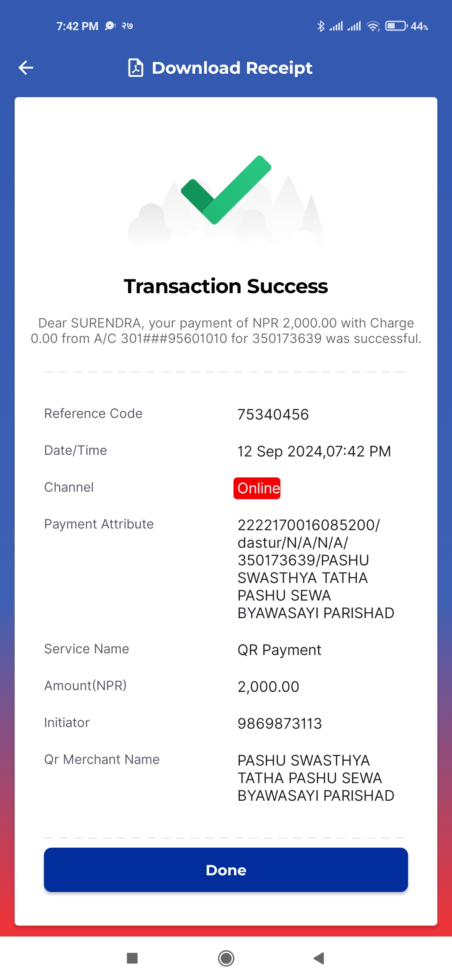452x980 pixels.
Task: Tap Android home circle button
Action: (x=226, y=958)
